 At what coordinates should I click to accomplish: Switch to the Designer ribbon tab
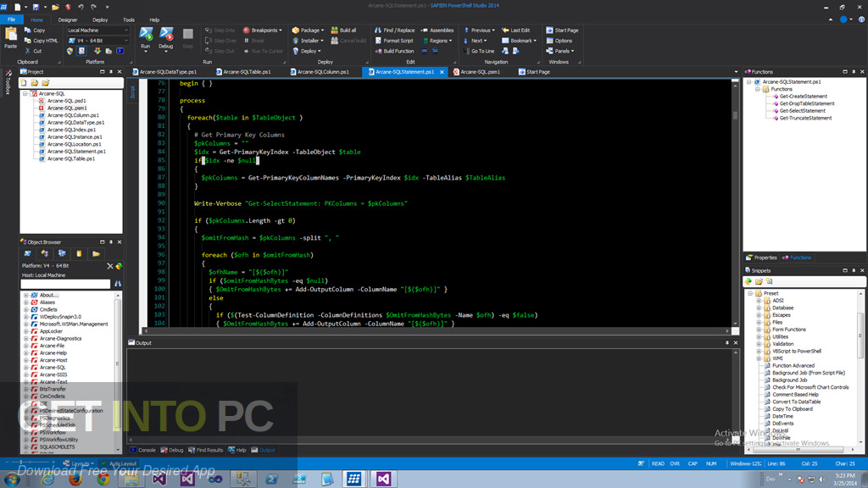[68, 20]
